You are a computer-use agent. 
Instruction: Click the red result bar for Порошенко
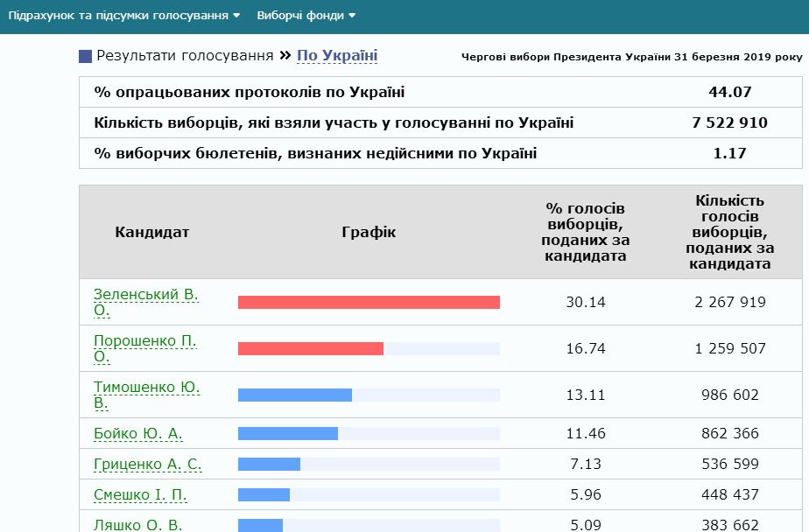point(311,348)
